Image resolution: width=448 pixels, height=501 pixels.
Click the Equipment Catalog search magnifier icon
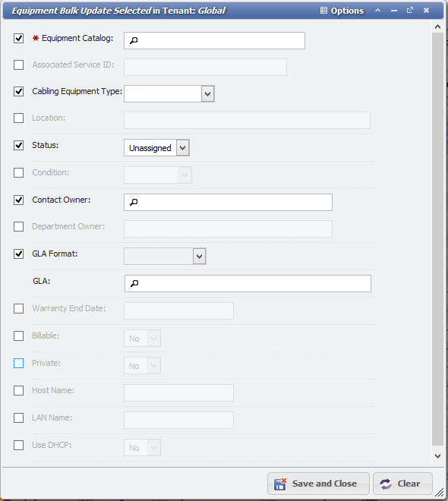pyautogui.click(x=134, y=40)
